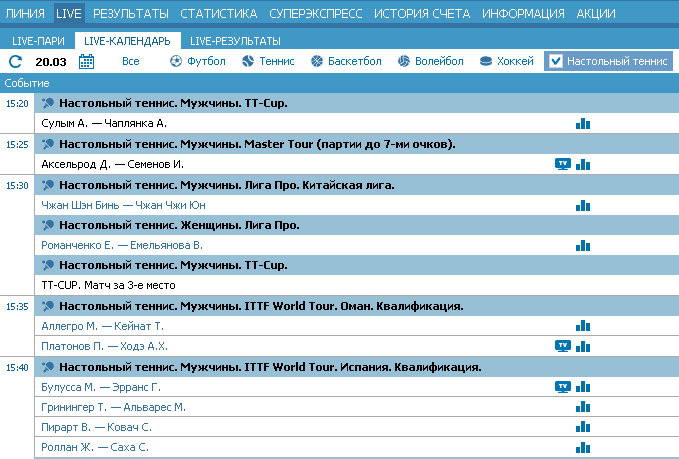Click the 20.03 date value

pyautogui.click(x=51, y=62)
